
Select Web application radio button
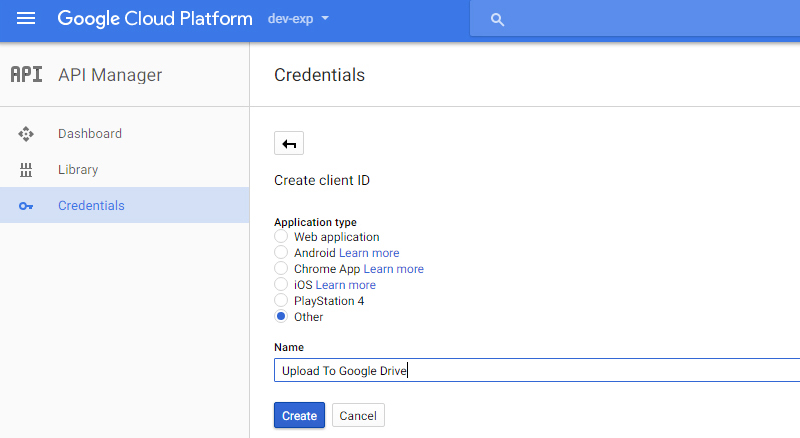click(x=281, y=236)
